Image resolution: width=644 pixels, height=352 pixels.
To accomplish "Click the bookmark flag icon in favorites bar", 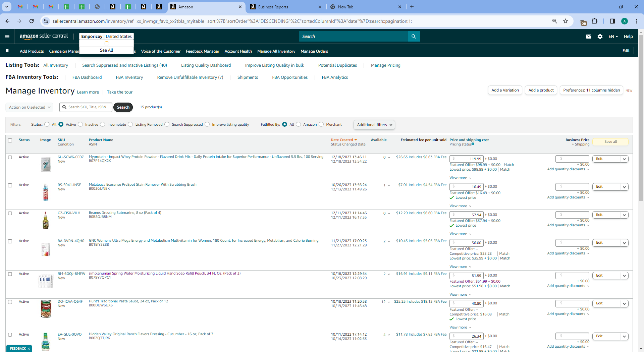I will coord(7,51).
